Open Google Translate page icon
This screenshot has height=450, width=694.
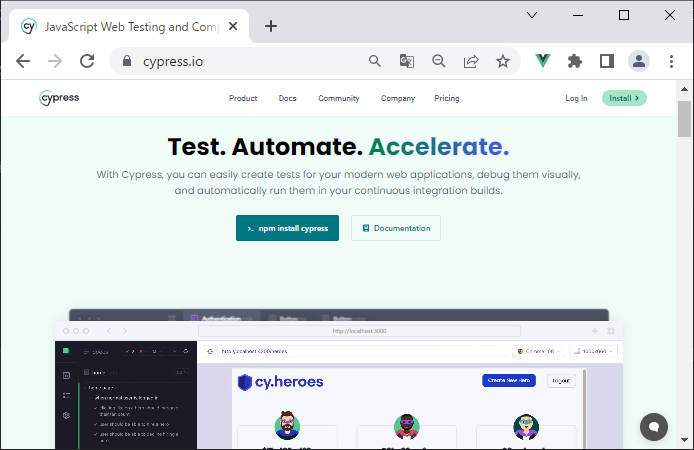click(x=407, y=61)
